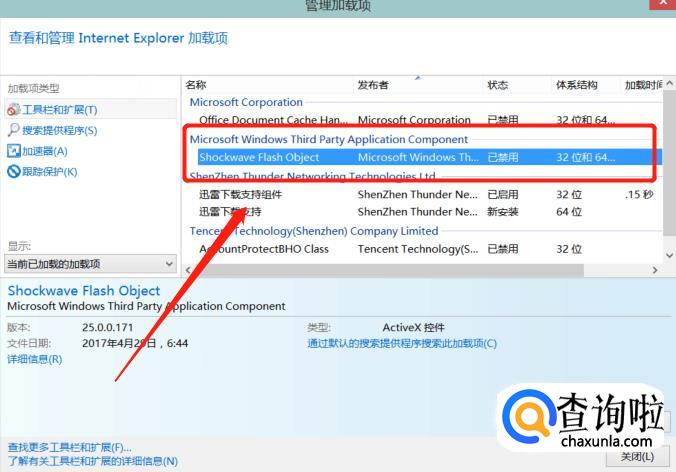Viewport: 676px width, 472px height.
Task: Sort by the 加载时间 column header
Action: pos(643,85)
